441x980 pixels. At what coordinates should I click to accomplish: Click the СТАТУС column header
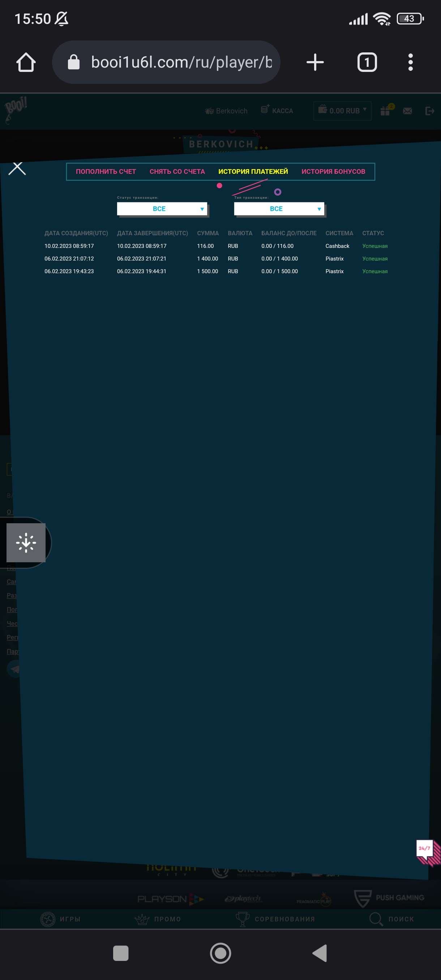pos(373,233)
